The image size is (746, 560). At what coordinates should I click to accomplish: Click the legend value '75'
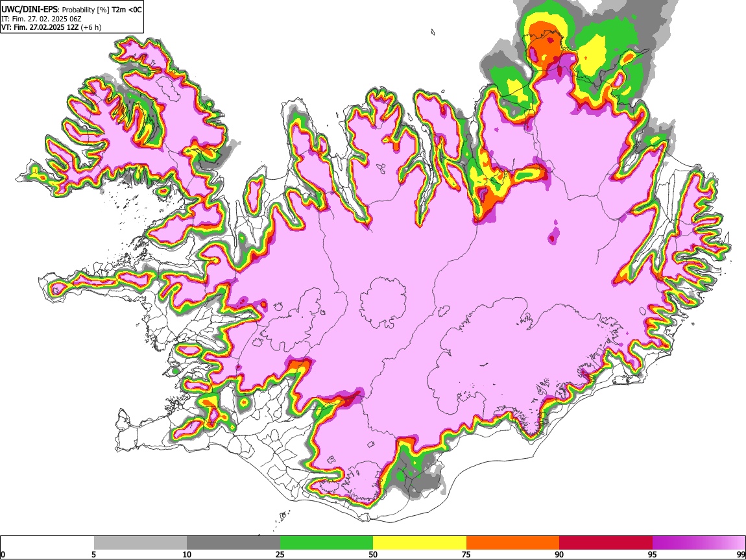[466, 554]
